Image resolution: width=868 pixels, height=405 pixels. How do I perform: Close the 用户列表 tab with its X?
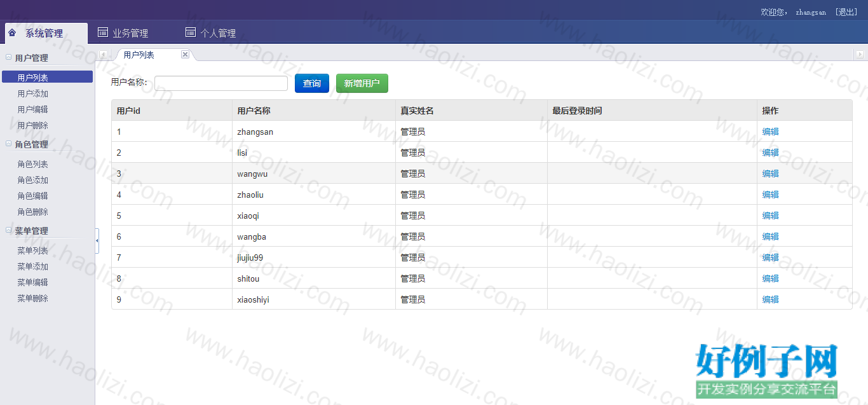[x=185, y=55]
